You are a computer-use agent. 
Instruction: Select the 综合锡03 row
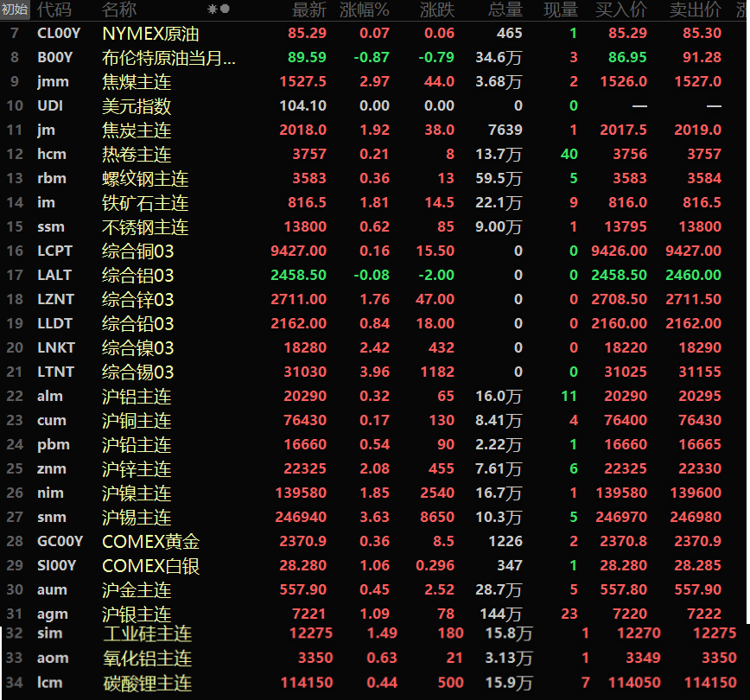375,372
